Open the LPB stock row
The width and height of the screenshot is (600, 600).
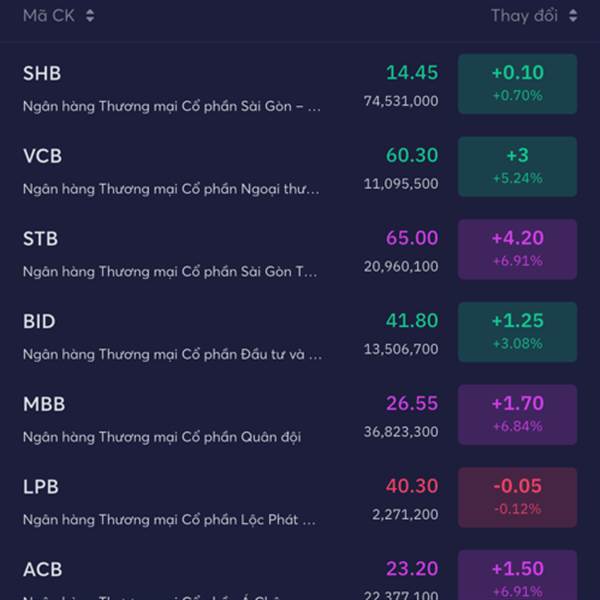[x=41, y=487]
